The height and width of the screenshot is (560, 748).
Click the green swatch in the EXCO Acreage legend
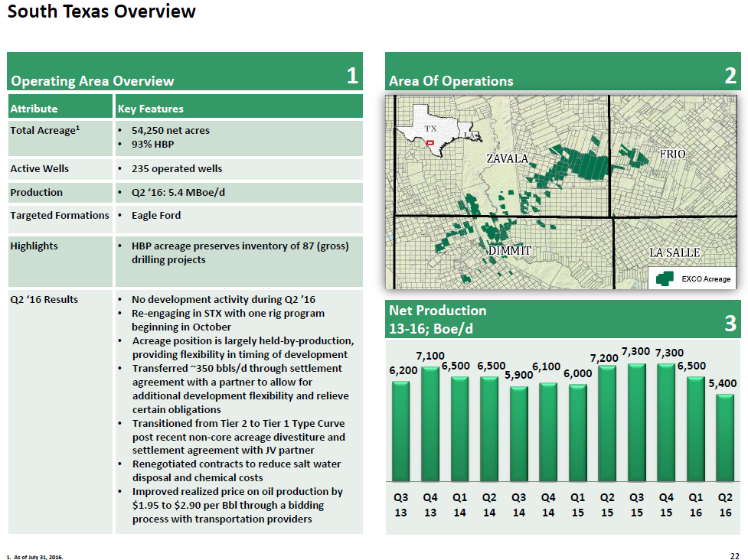pos(663,277)
